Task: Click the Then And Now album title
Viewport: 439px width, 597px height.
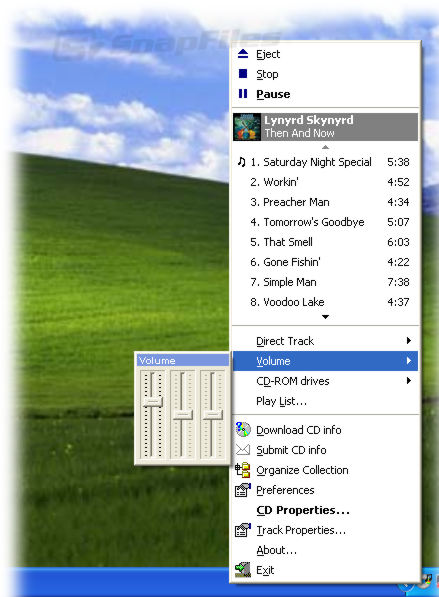Action: click(x=299, y=133)
